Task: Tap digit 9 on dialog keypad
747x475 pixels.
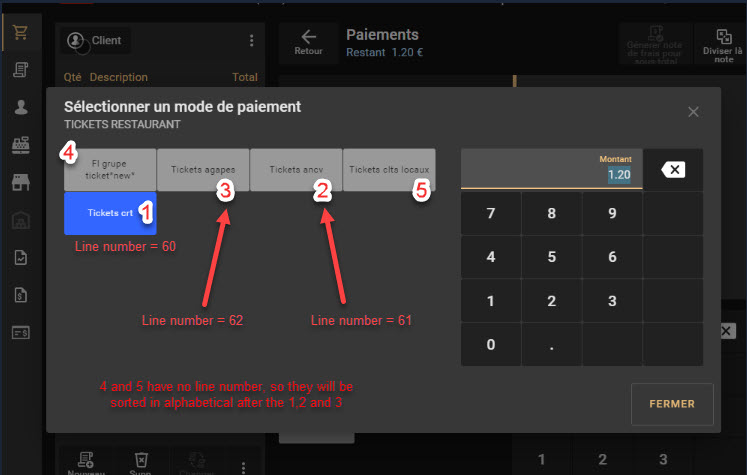Action: [613, 213]
